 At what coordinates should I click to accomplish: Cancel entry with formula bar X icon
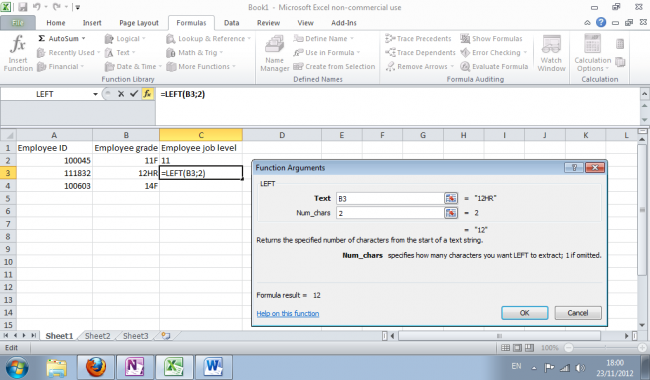coord(121,94)
